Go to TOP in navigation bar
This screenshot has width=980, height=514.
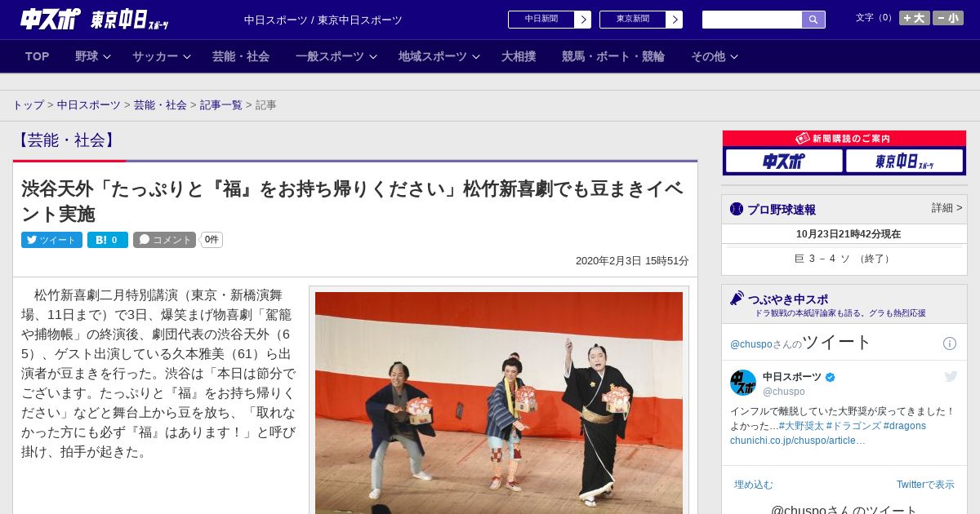(38, 56)
